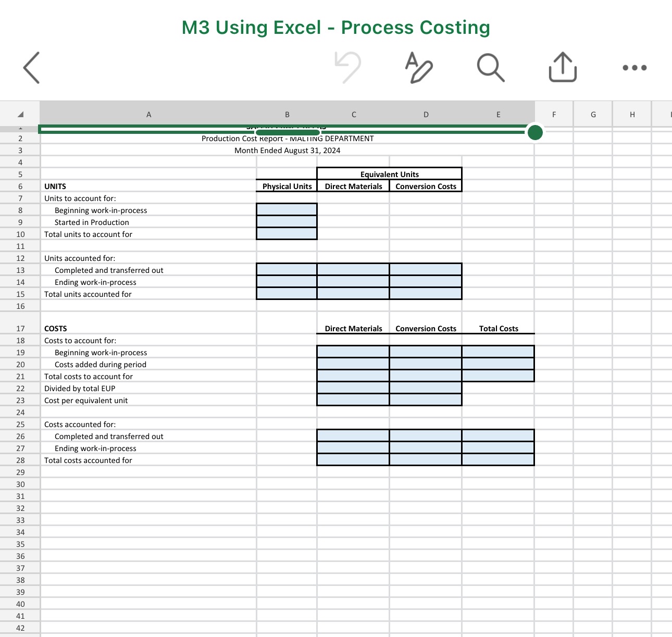
Task: Click the Conversion Costs header cell under Equivalent Units
Action: point(426,186)
